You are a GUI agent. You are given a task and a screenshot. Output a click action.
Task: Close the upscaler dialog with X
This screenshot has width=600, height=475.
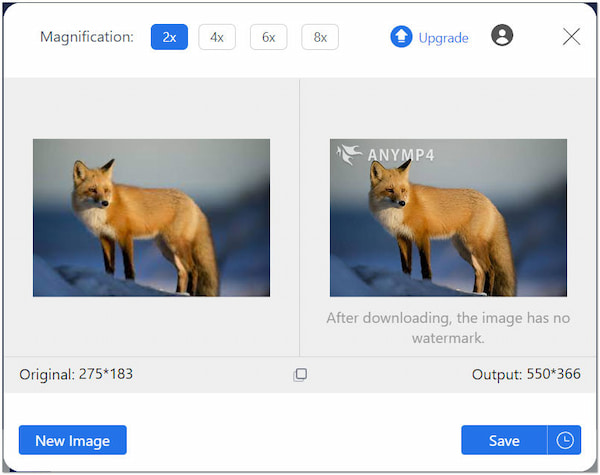click(571, 37)
